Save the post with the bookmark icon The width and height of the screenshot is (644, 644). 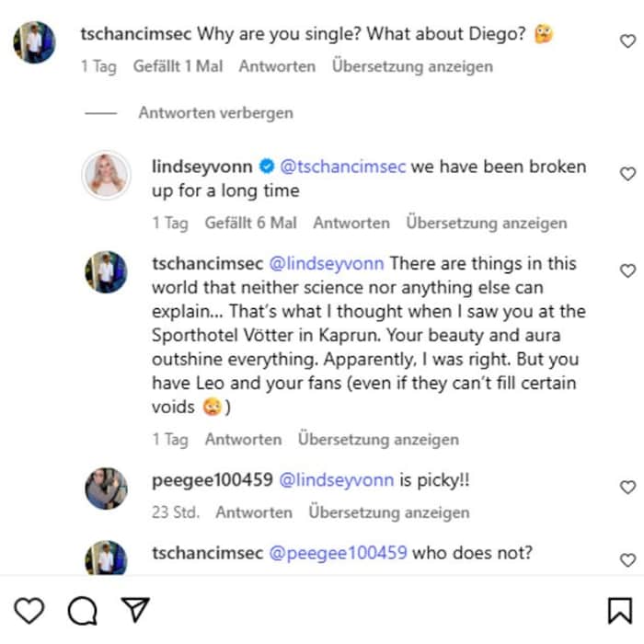tap(620, 610)
